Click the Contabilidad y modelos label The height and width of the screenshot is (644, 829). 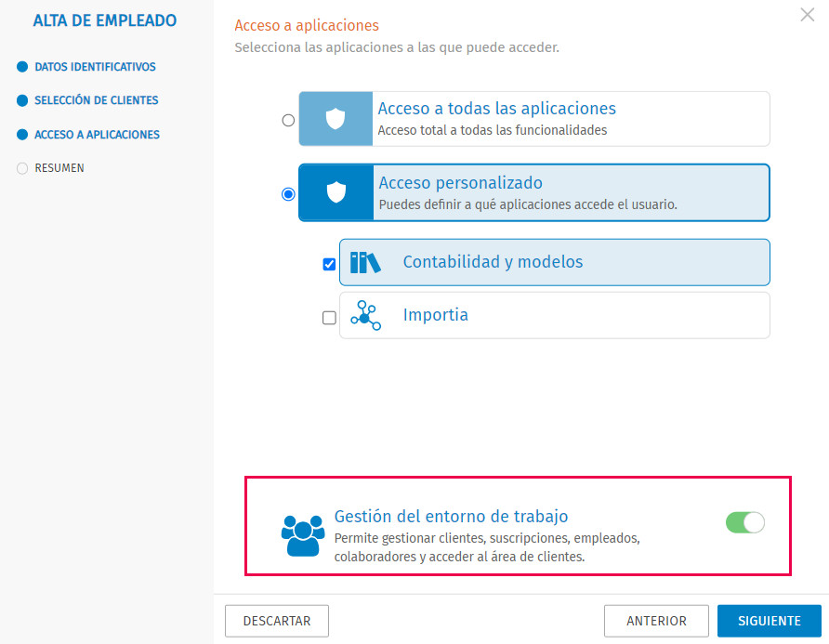click(493, 262)
